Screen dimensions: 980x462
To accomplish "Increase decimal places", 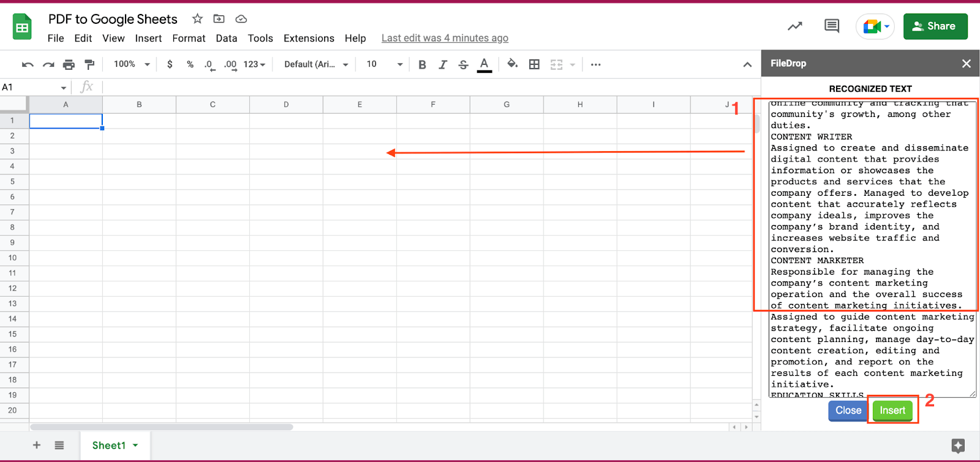I will tap(230, 65).
